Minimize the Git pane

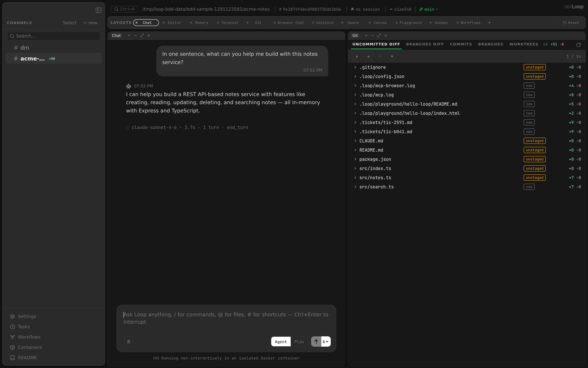click(372, 36)
